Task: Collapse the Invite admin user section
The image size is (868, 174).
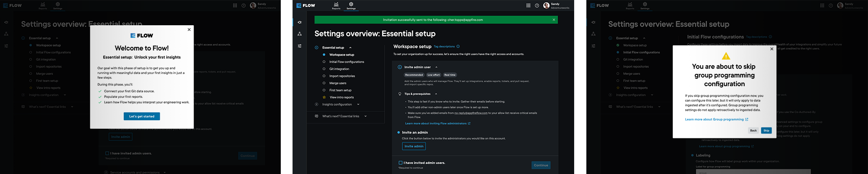Action: tap(436, 67)
